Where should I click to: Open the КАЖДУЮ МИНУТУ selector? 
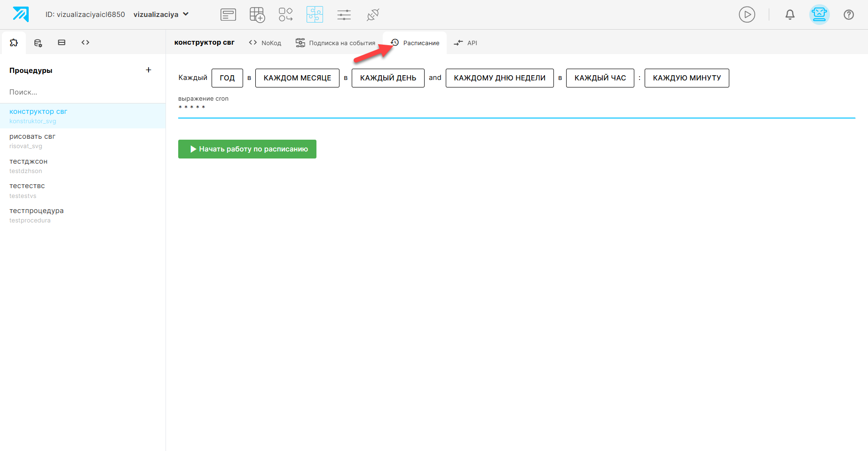pos(687,78)
